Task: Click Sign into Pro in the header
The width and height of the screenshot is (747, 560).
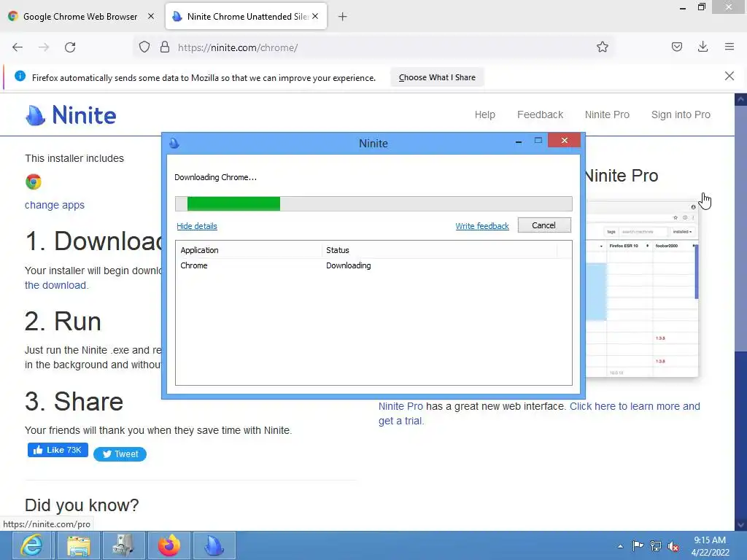Action: click(x=681, y=114)
